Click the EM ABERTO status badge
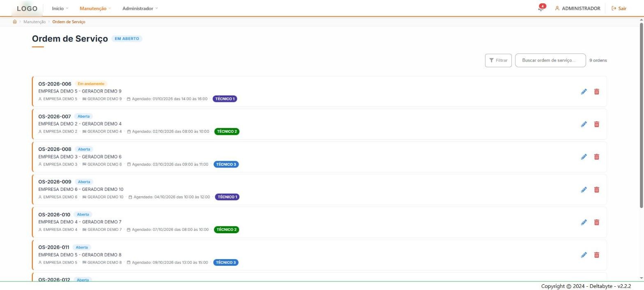The height and width of the screenshot is (290, 644). tap(127, 39)
